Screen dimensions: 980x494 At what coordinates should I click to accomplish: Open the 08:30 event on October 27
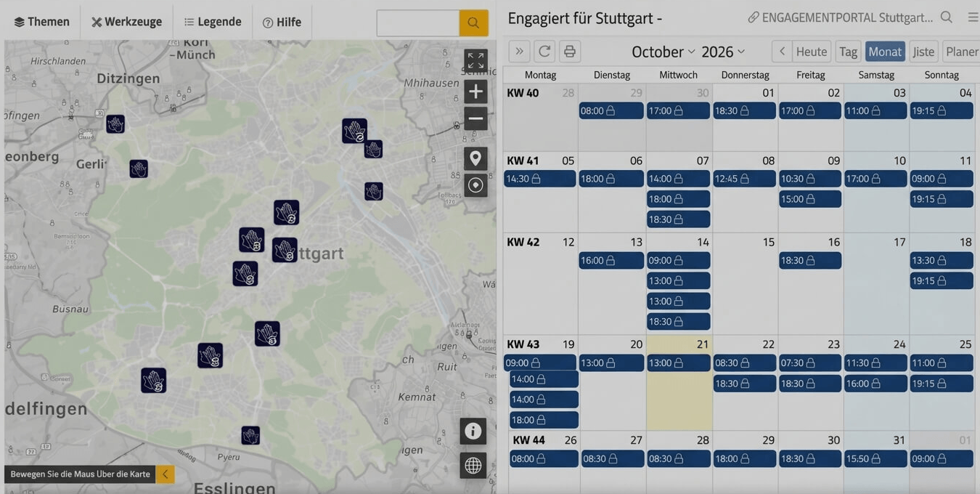[x=611, y=458]
